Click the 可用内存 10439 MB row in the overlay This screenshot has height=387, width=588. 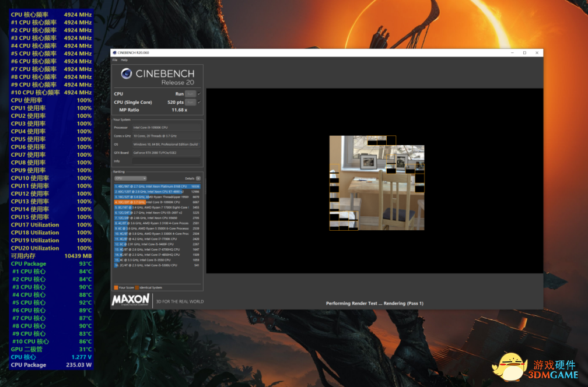pyautogui.click(x=51, y=256)
